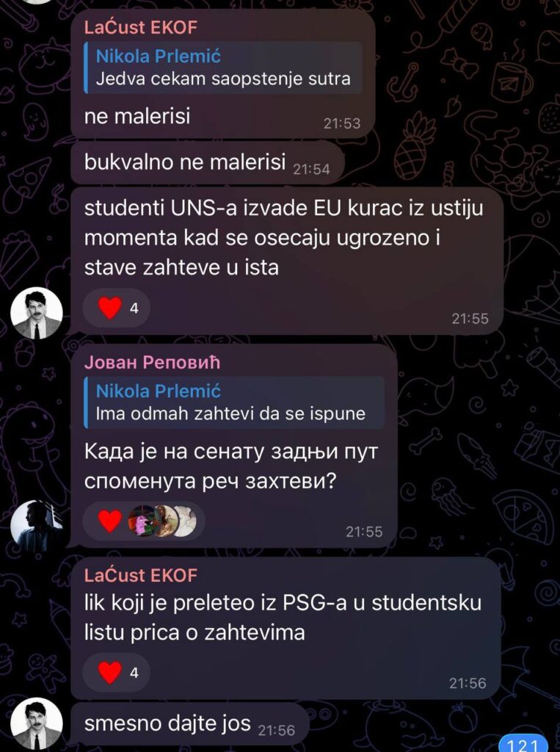Tap the heart reaction on Јован Реповић's message
The height and width of the screenshot is (752, 560).
click(x=110, y=521)
